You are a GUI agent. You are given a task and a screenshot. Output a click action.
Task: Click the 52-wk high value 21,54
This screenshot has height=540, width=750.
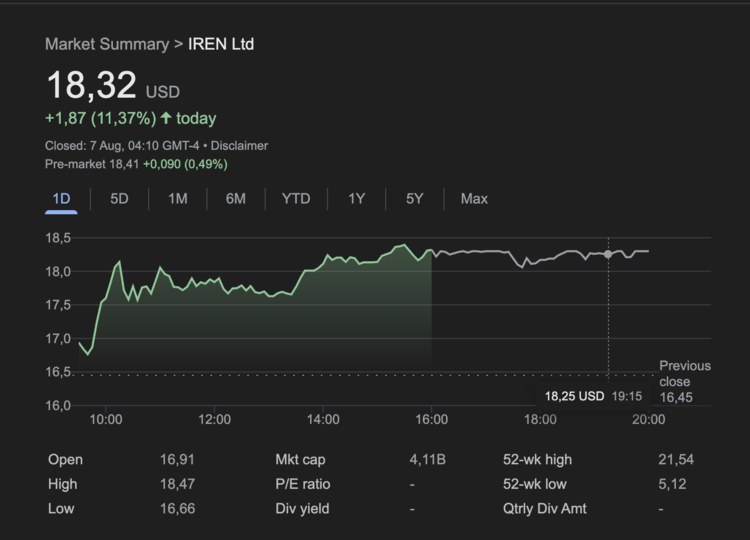(676, 460)
